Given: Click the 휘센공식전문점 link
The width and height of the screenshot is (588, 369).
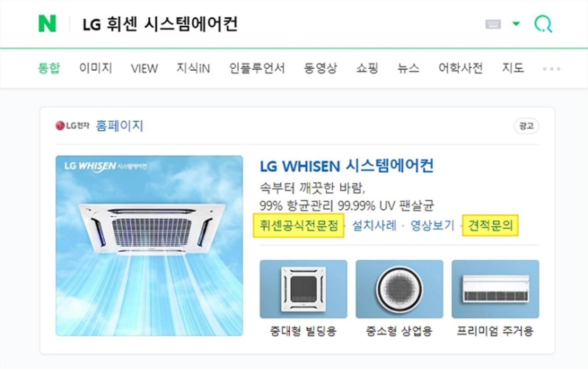Looking at the screenshot, I should [299, 226].
